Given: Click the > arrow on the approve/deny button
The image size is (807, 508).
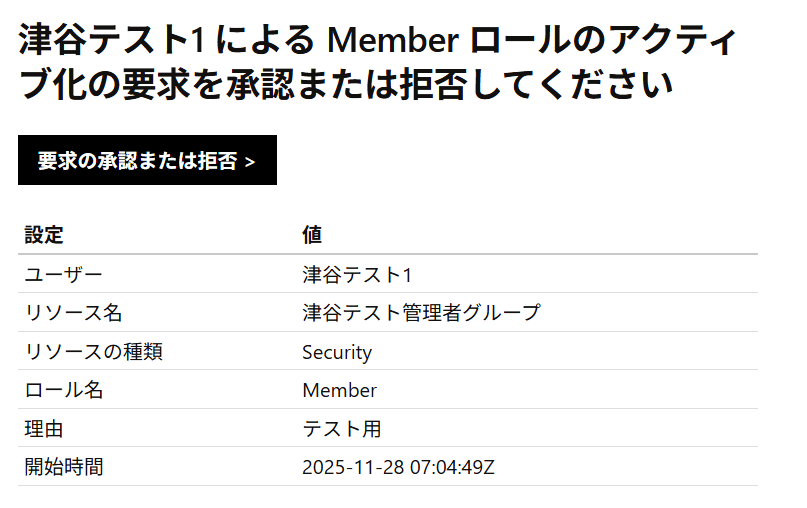Looking at the screenshot, I should click(x=250, y=162).
